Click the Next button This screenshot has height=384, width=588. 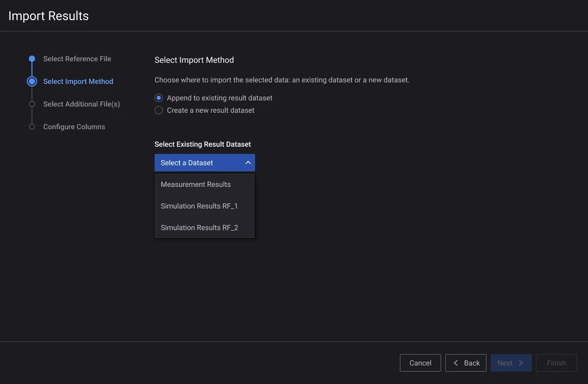coord(511,363)
